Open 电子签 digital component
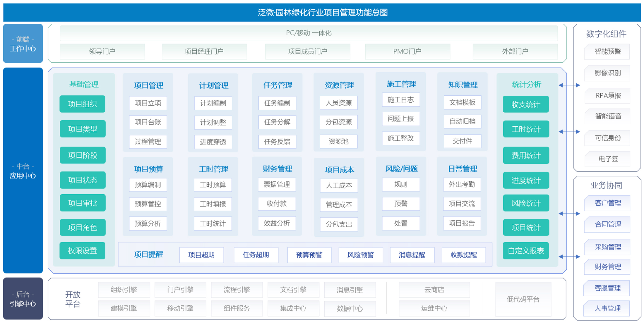This screenshot has width=644, height=325. tap(607, 159)
